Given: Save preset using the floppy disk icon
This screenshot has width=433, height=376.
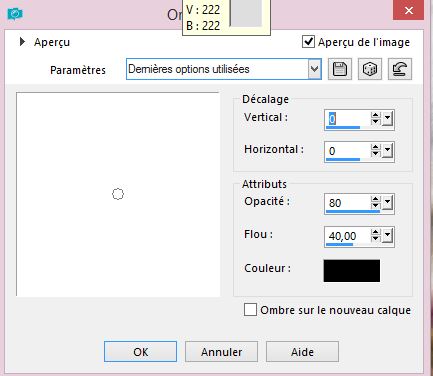Looking at the screenshot, I should click(340, 69).
